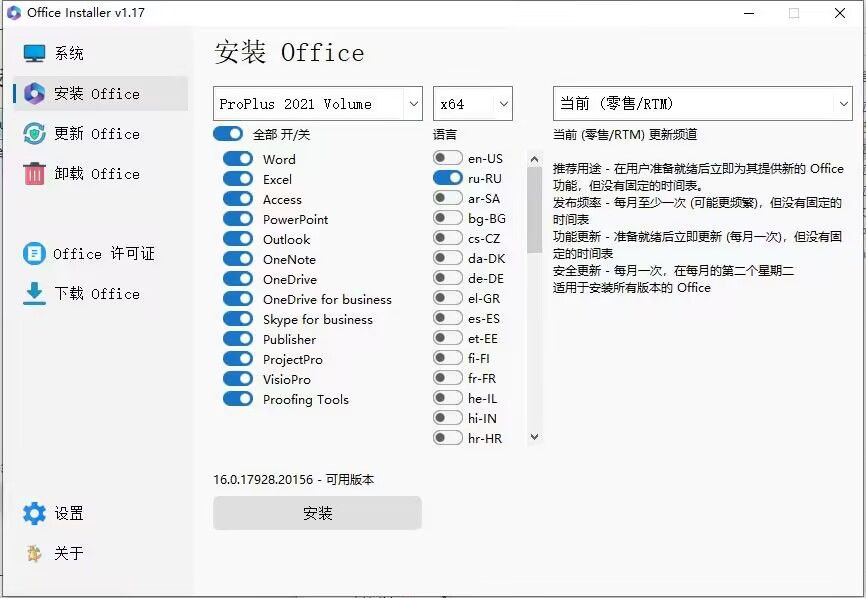866x598 pixels.
Task: Click version text 16.0.17928.20156 - 可用版本
Action: point(293,479)
